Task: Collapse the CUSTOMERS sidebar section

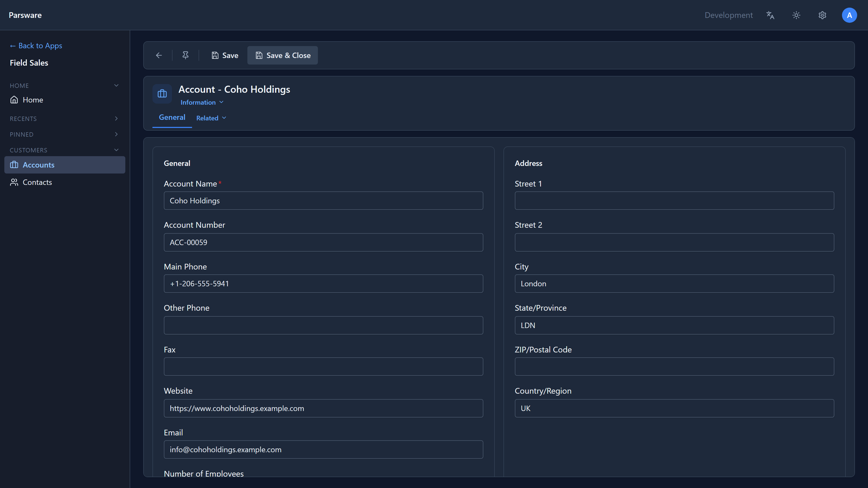Action: [x=116, y=150]
